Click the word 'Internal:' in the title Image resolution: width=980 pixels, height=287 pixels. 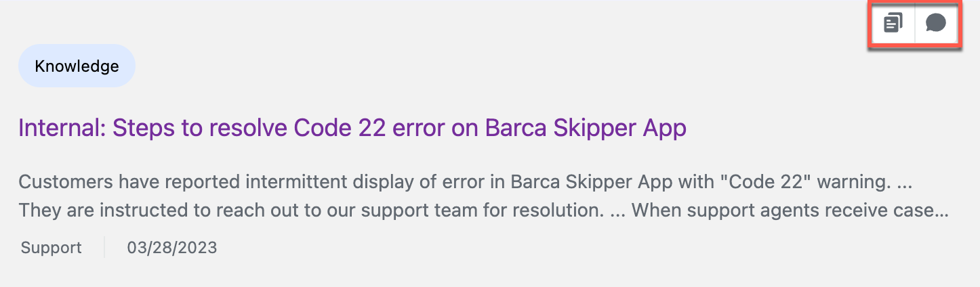(62, 128)
